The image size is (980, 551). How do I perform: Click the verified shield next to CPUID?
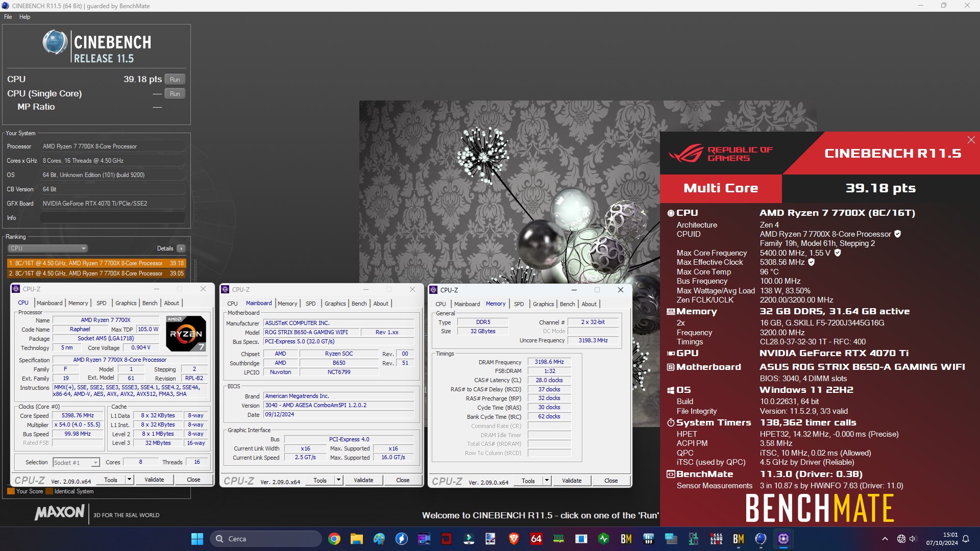[x=897, y=234]
